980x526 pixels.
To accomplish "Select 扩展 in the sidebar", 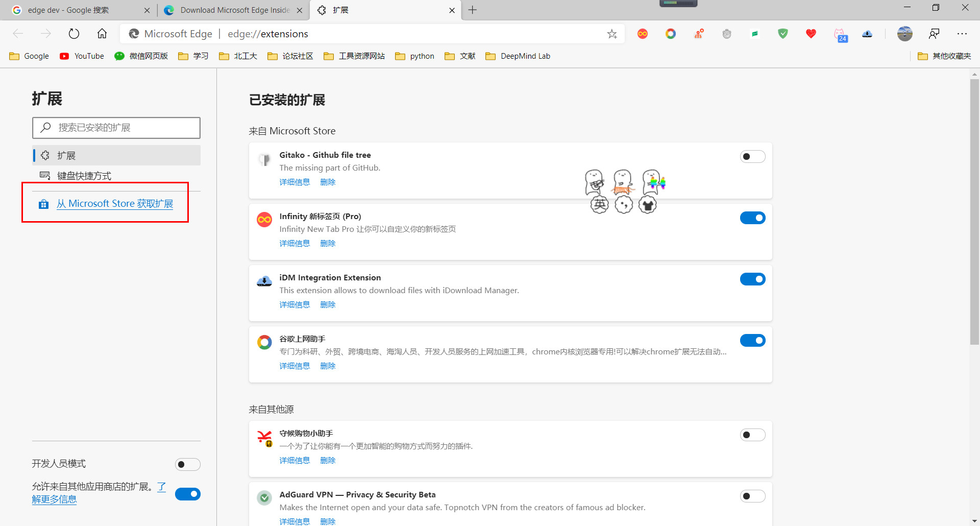I will [x=116, y=155].
